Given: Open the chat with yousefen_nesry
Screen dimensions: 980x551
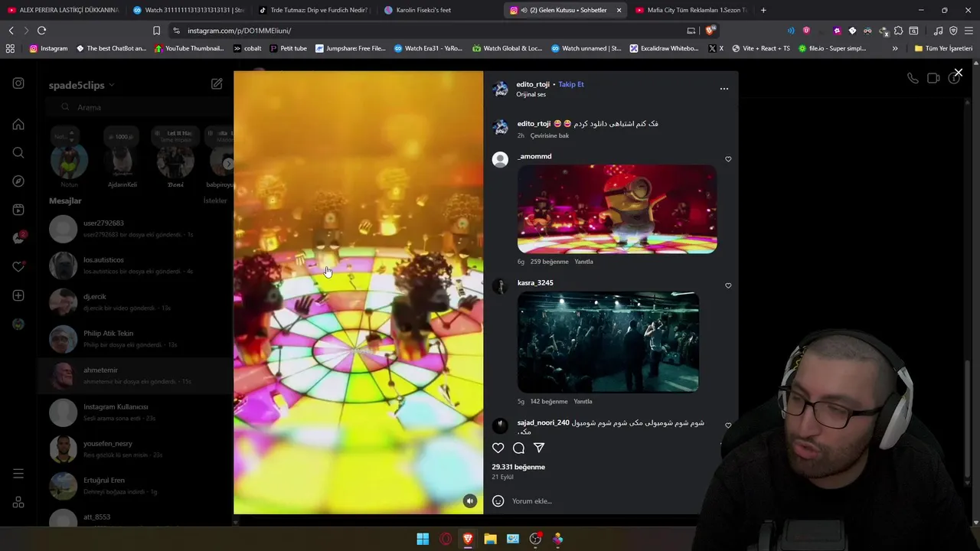Looking at the screenshot, I should (136, 449).
